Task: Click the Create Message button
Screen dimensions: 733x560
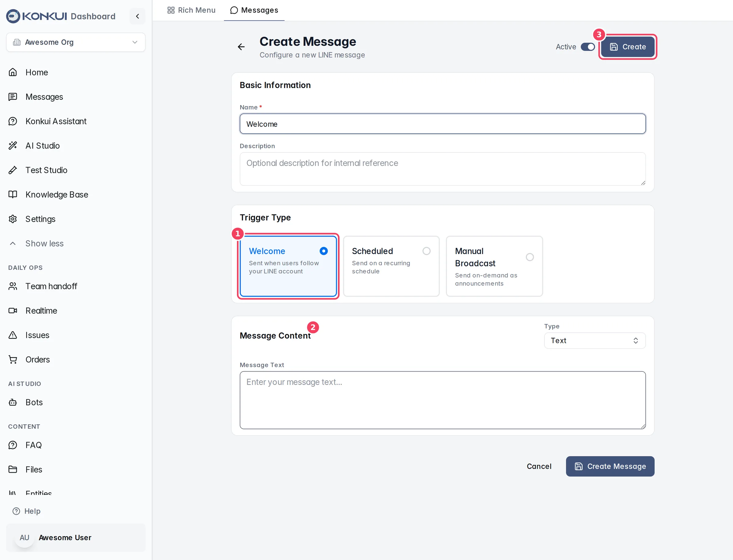Action: click(x=610, y=466)
